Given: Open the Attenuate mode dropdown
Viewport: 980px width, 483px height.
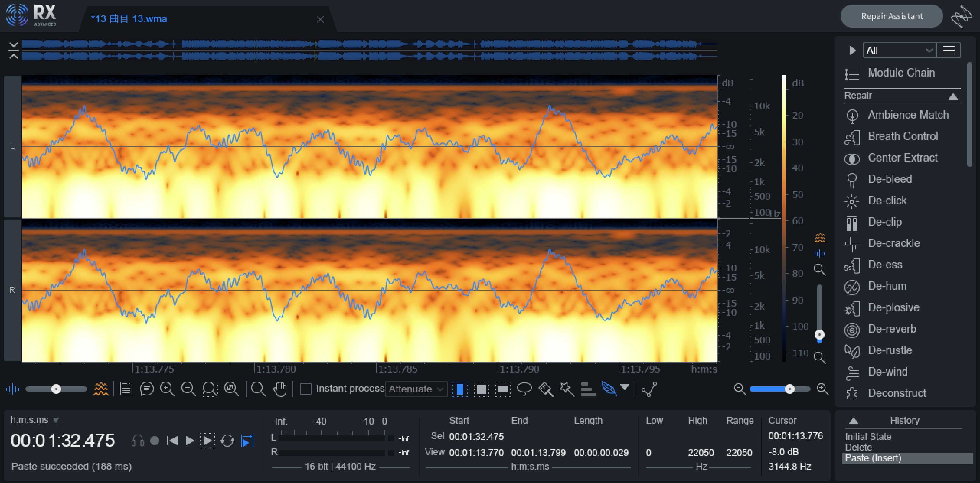Looking at the screenshot, I should (x=416, y=389).
